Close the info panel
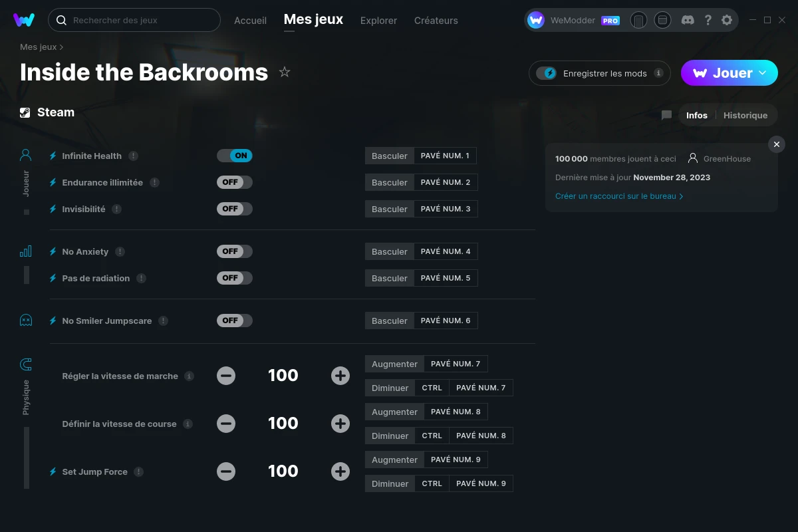798x532 pixels. point(776,144)
